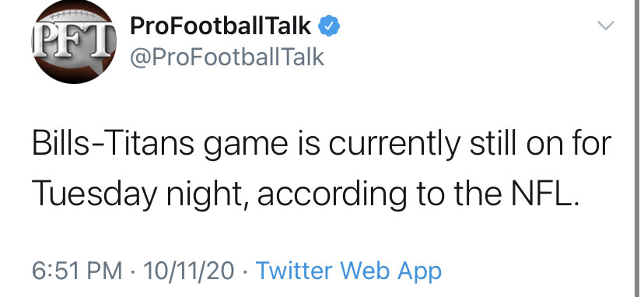The height and width of the screenshot is (297, 644).
Task: Visit the @ProFootballTalk handle
Action: [x=227, y=57]
